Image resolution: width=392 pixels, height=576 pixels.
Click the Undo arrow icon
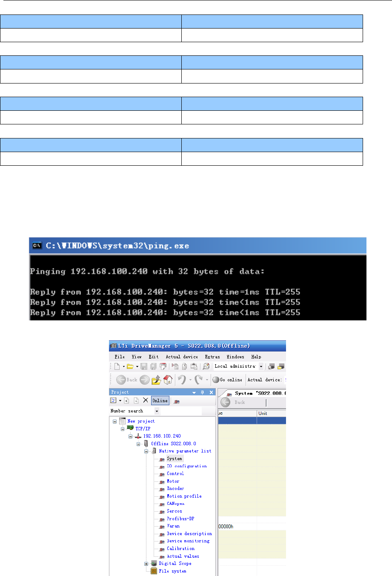coord(182,380)
